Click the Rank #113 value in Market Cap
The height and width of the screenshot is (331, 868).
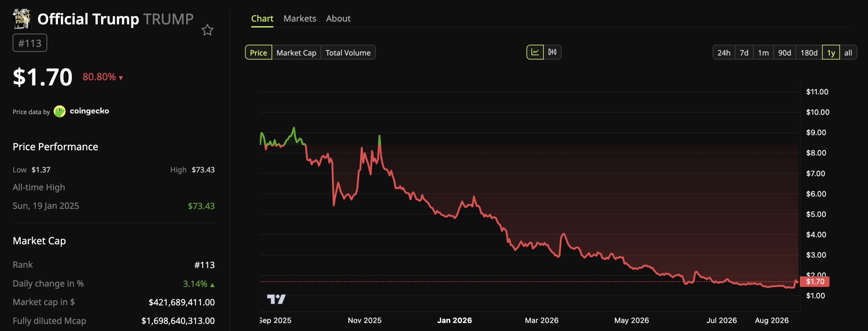204,265
